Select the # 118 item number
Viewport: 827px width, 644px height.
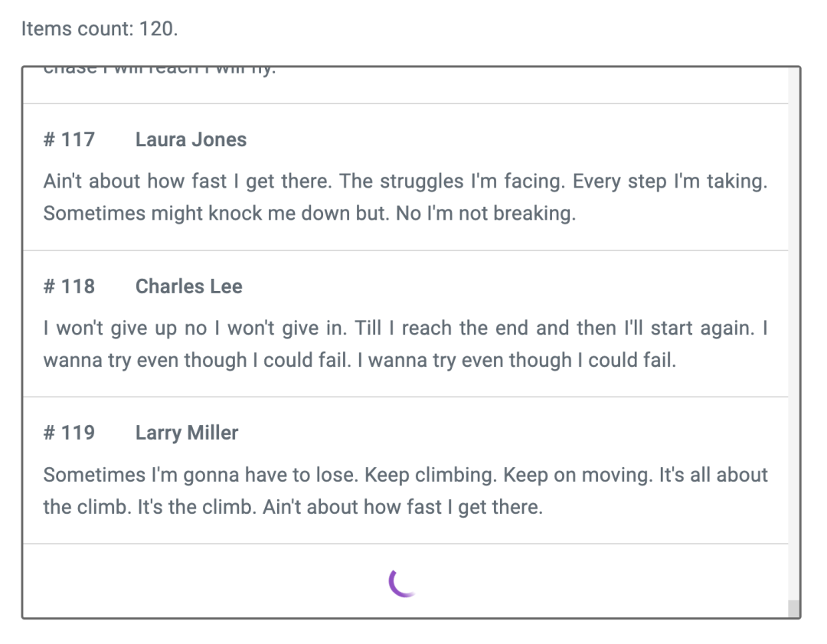tap(69, 286)
